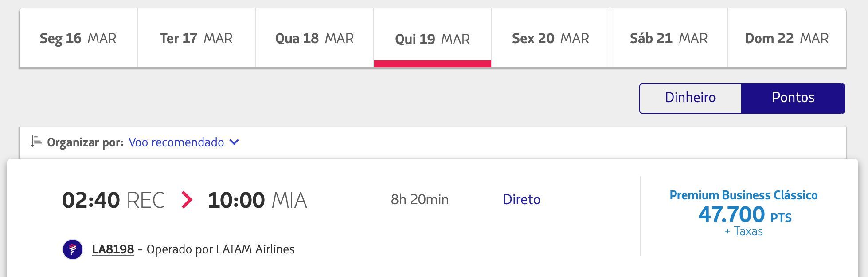Click the LATAM airline logo icon

(x=73, y=249)
